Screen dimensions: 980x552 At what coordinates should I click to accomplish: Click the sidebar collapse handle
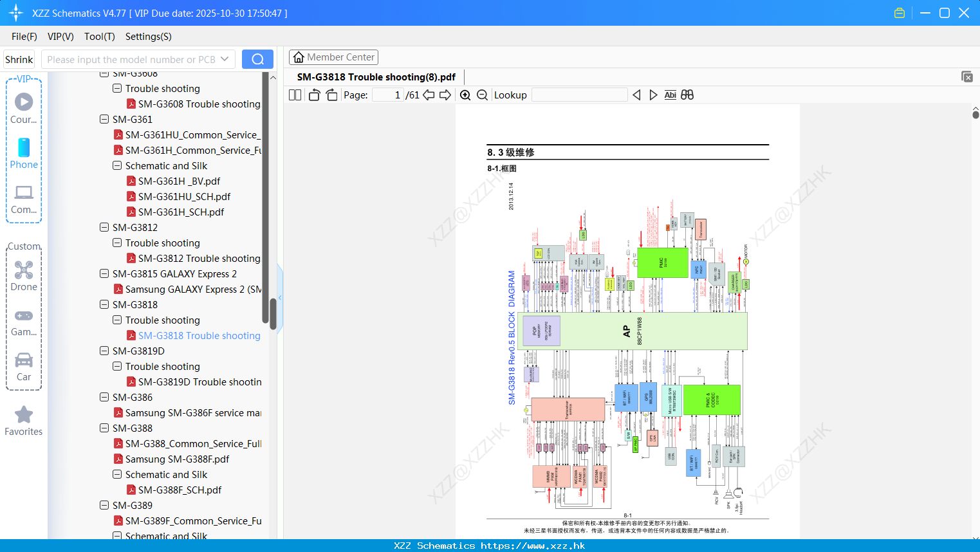click(280, 298)
